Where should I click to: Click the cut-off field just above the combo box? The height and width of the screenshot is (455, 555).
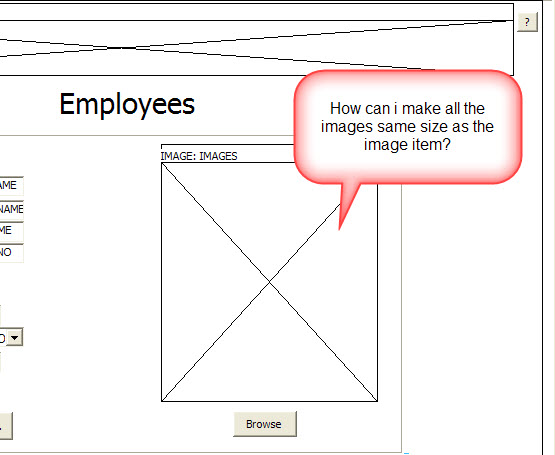coord(1,314)
